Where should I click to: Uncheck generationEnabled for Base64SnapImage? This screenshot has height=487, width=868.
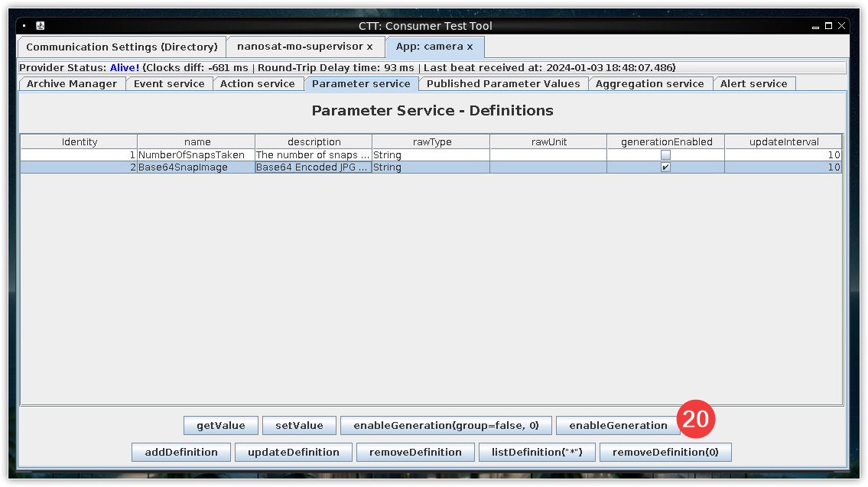pyautogui.click(x=665, y=167)
